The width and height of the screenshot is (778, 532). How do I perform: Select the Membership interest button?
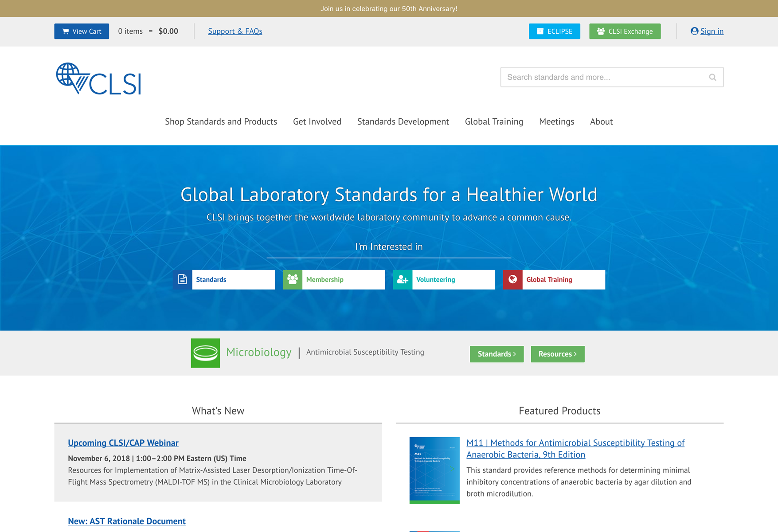[x=334, y=280]
